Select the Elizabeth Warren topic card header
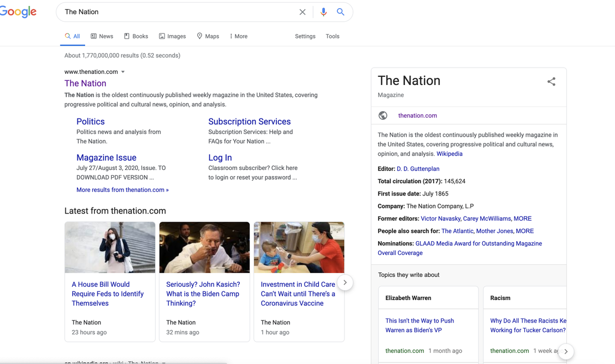Screen dimensions: 615x364 click(x=428, y=297)
